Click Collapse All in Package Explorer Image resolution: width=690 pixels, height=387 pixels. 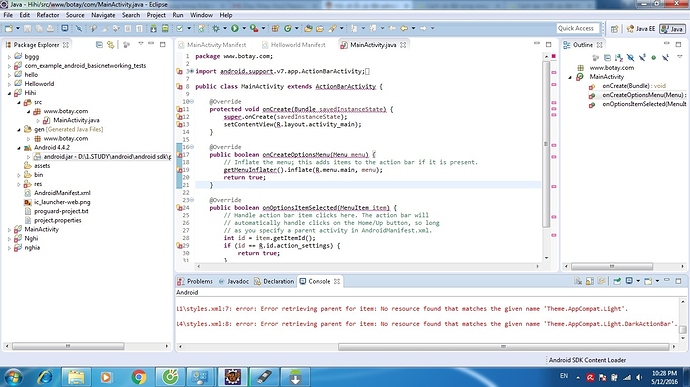tap(99, 44)
